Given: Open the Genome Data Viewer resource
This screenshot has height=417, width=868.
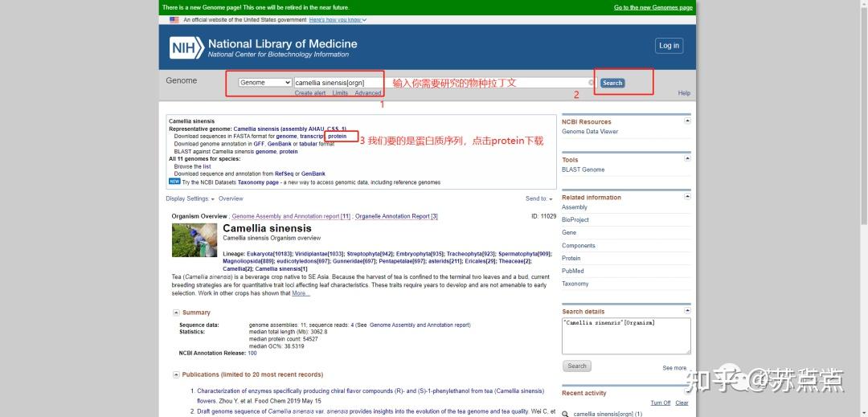Looking at the screenshot, I should tap(590, 132).
